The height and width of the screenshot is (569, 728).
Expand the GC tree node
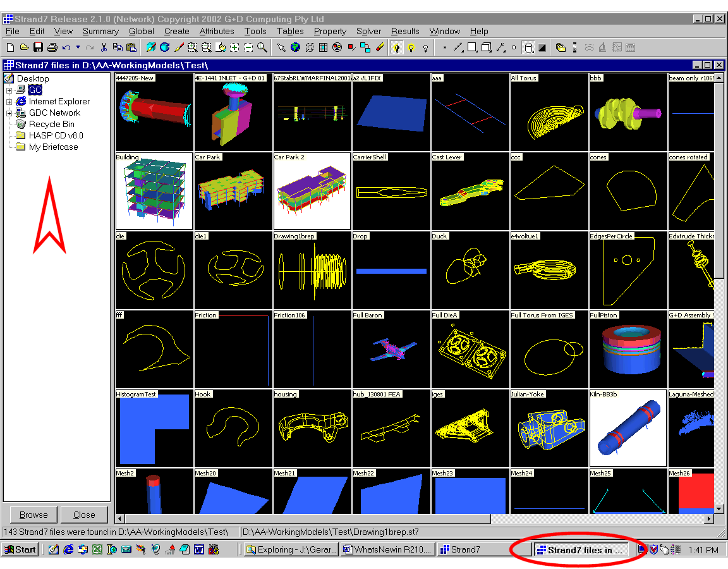9,90
